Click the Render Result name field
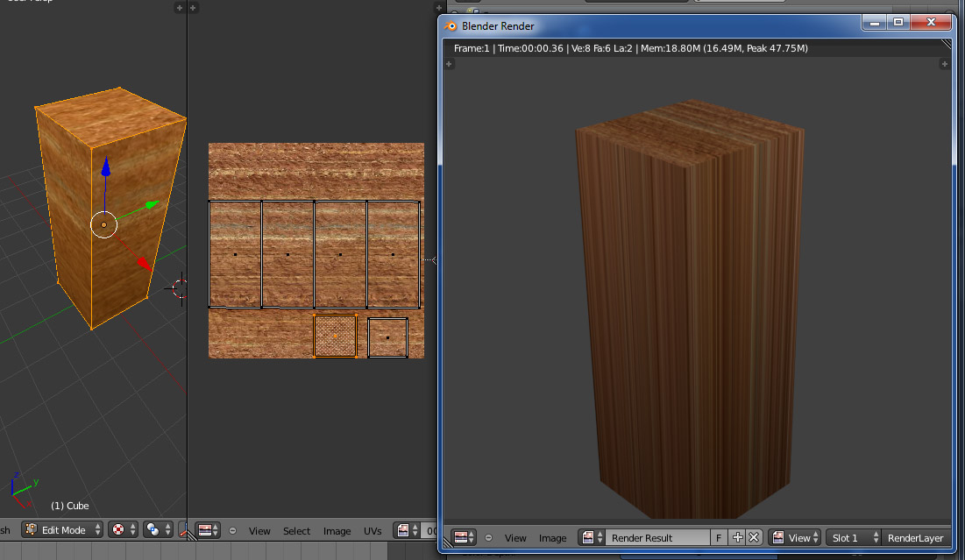 (x=657, y=538)
